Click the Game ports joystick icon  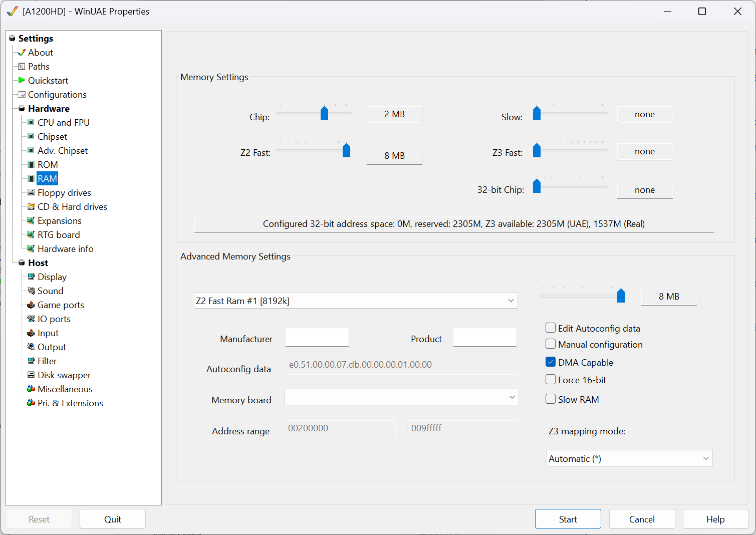coord(31,305)
